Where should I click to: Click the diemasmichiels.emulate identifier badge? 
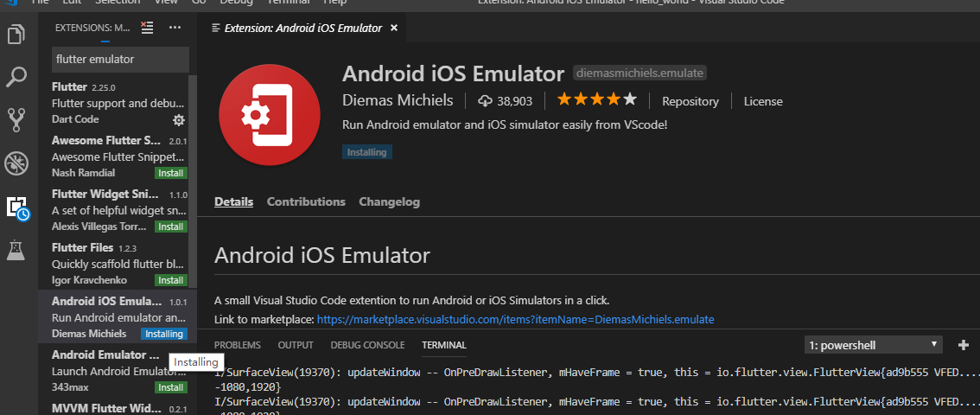tap(640, 73)
